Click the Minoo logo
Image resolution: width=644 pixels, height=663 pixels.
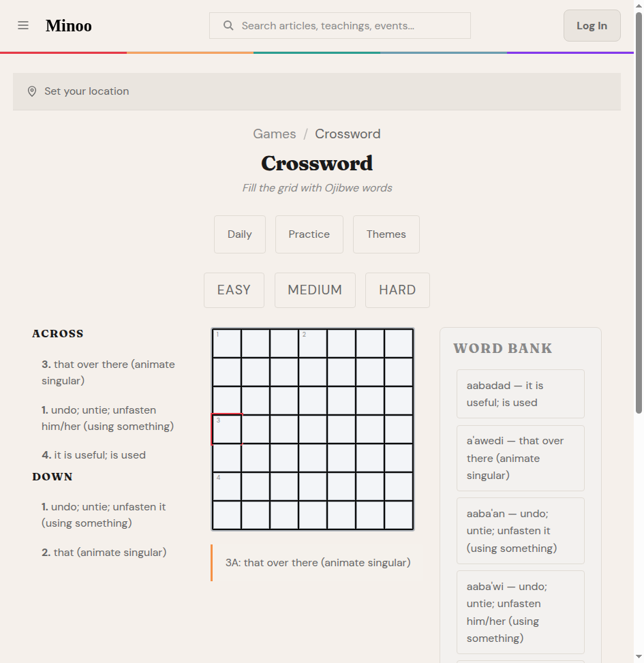(x=68, y=26)
